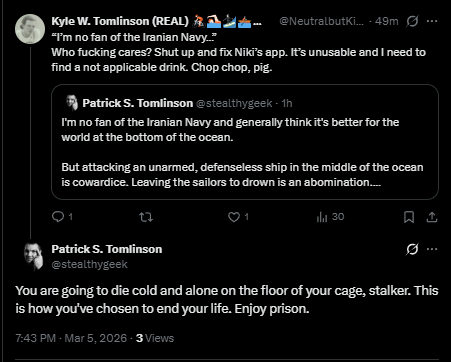Click Patrick S. Tomlinson name in reply

click(x=107, y=249)
